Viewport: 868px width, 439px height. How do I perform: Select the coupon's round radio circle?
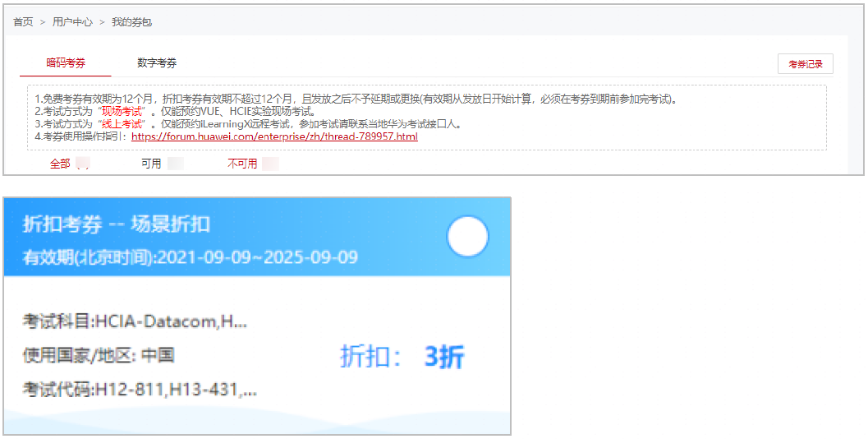click(x=467, y=238)
